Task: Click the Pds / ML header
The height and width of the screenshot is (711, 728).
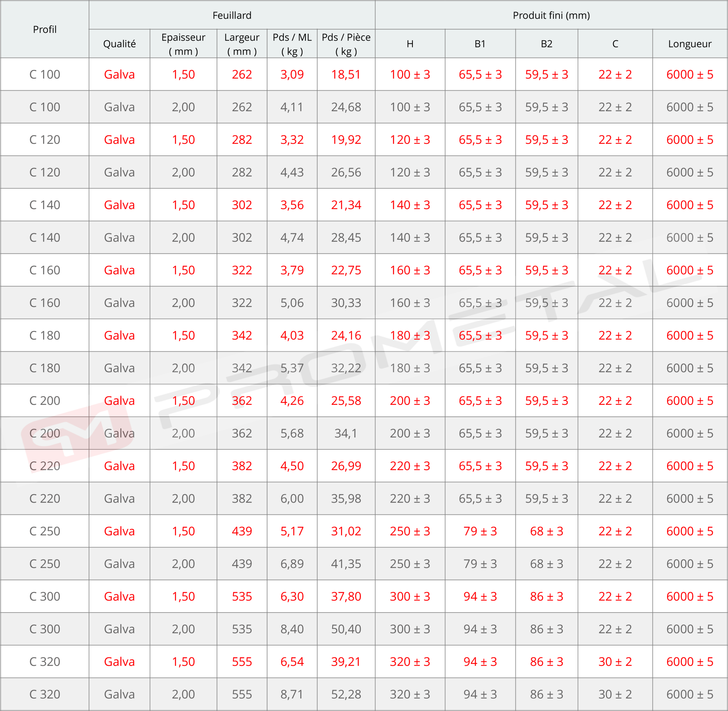Action: 292,44
